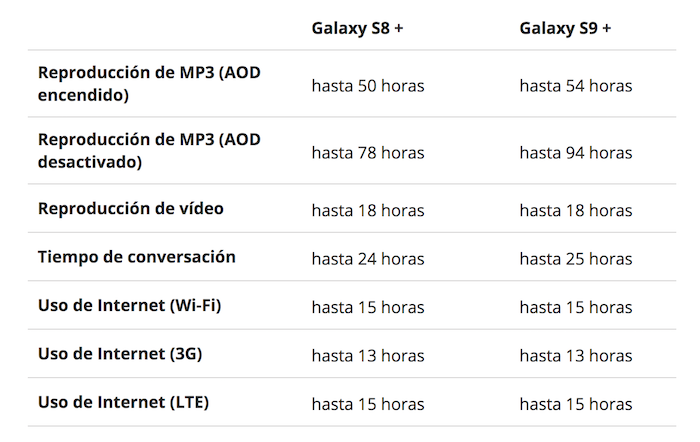Click the S9+ value hasta 94 horas
Screen dimensions: 700x442
tap(576, 153)
